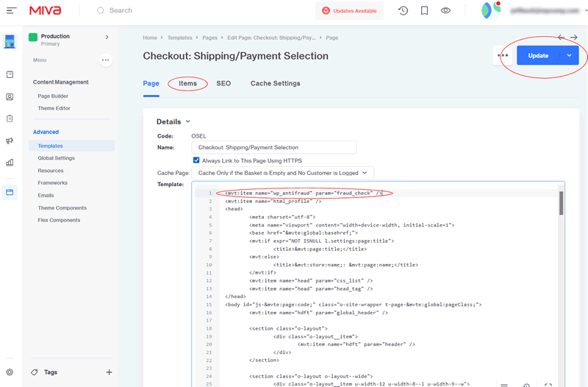This screenshot has height=387, width=588.
Task: Open the marketing megaphone icon in sidebar
Action: [10, 141]
